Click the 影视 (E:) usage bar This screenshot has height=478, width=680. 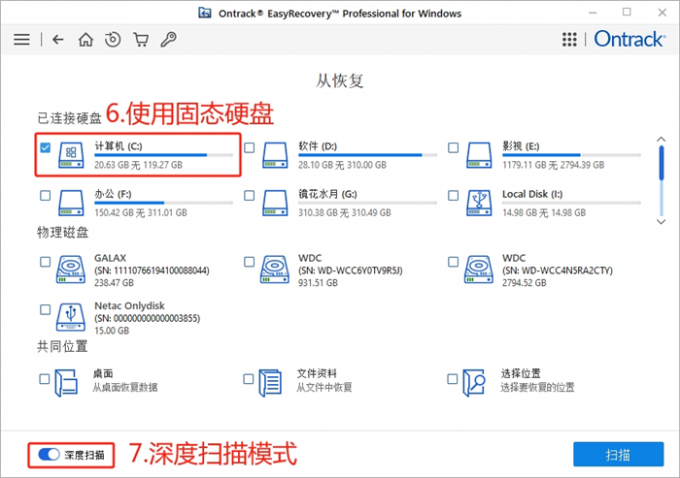(x=572, y=155)
